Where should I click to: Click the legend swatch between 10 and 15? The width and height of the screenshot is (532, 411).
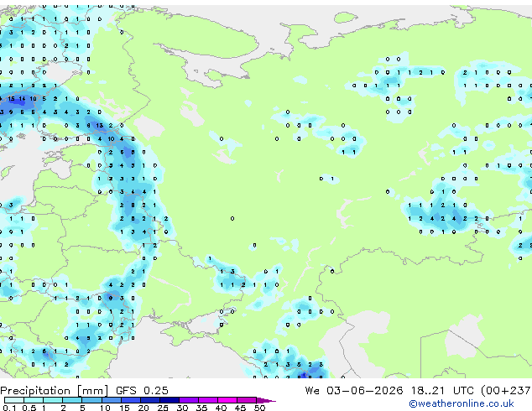(112, 400)
